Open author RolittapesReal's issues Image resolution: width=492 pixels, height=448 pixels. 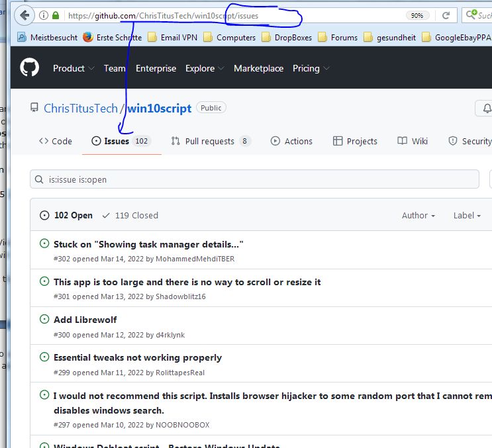tap(180, 373)
